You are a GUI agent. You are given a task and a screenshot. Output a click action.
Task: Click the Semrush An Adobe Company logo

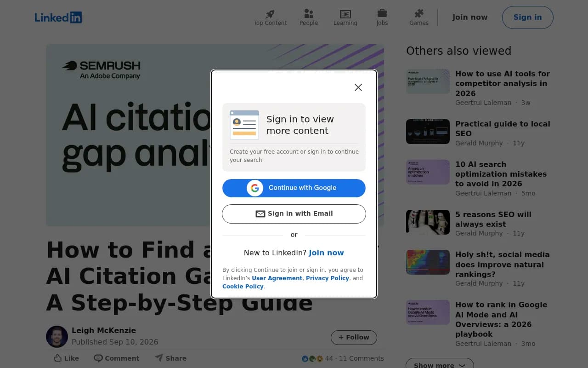(101, 70)
